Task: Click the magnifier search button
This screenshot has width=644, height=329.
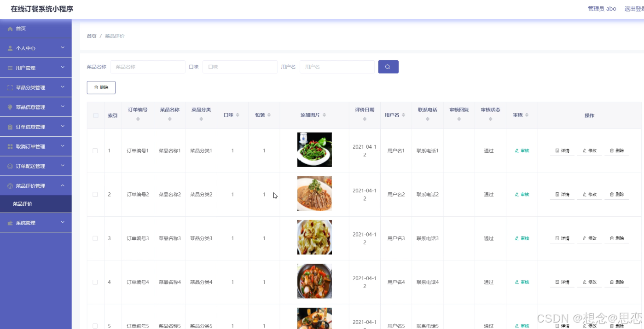Action: pos(388,67)
